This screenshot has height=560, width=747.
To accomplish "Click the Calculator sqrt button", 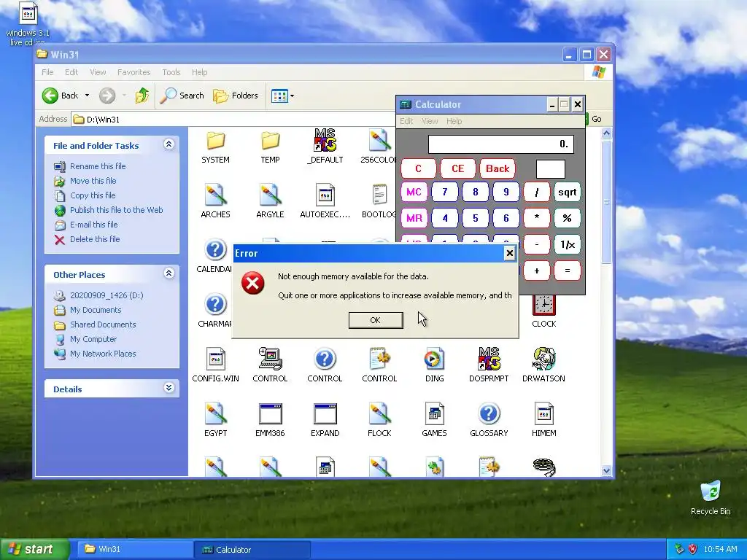I will coord(567,192).
